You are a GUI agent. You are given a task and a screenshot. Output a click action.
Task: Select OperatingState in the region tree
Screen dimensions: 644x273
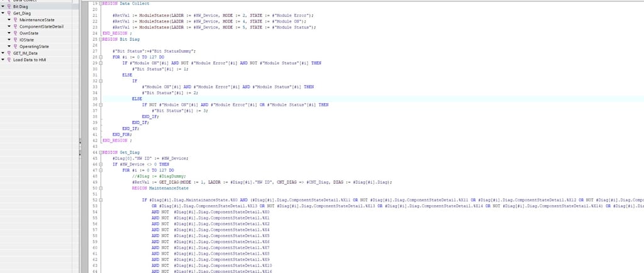(34, 47)
